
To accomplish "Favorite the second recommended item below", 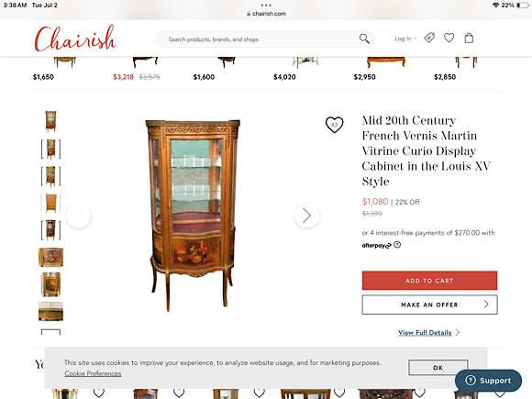I will pos(179,393).
